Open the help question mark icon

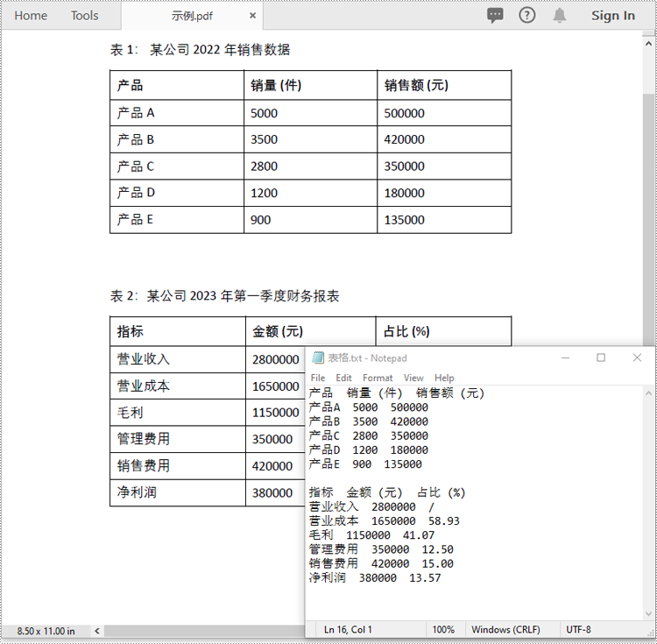click(x=526, y=16)
